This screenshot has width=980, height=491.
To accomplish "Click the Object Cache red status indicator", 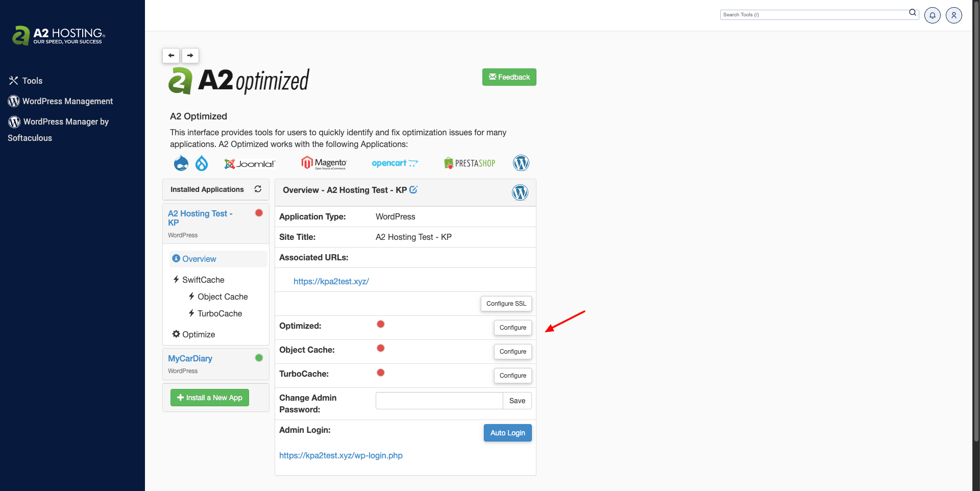I will coord(380,348).
